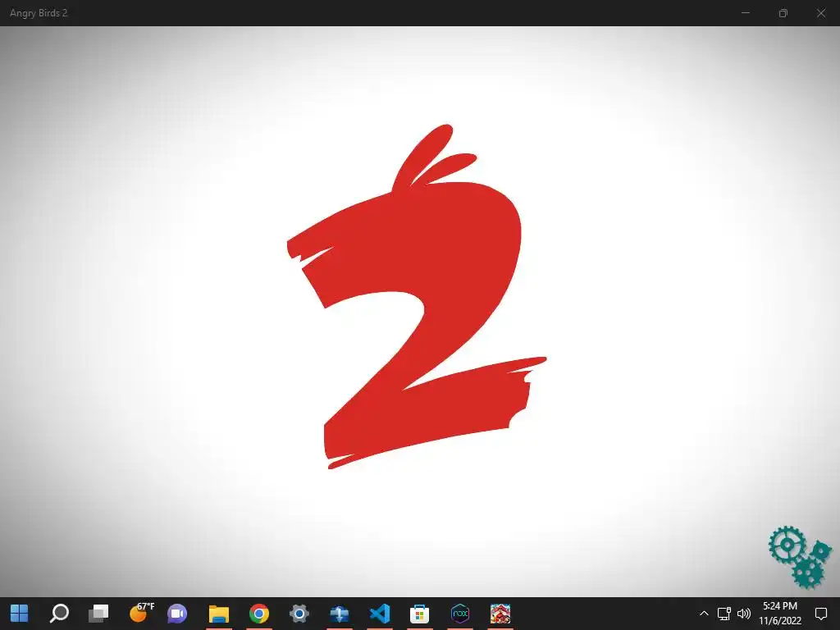
Task: Open Microsoft Store from taskbar
Action: point(419,614)
